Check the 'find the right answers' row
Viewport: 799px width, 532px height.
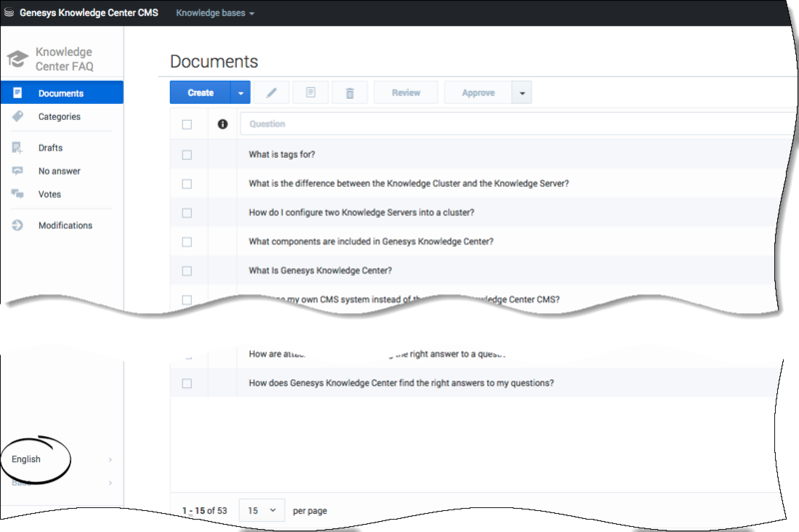187,383
